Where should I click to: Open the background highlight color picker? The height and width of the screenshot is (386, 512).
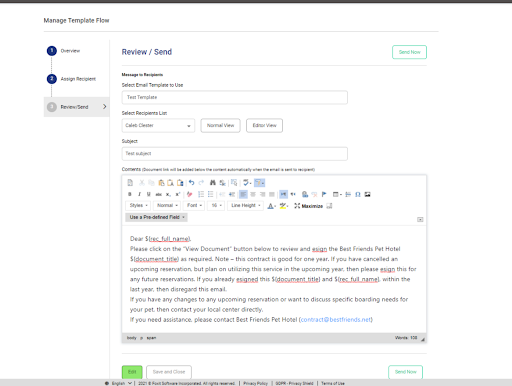pyautogui.click(x=284, y=206)
